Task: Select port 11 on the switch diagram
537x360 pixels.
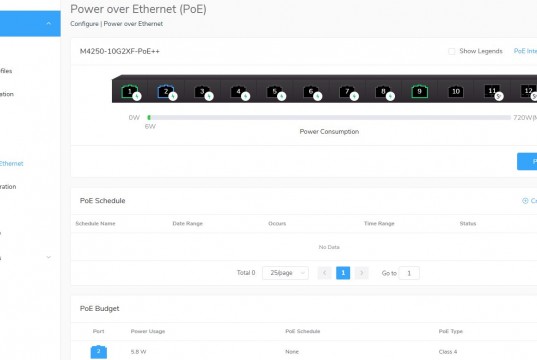Action: (492, 91)
